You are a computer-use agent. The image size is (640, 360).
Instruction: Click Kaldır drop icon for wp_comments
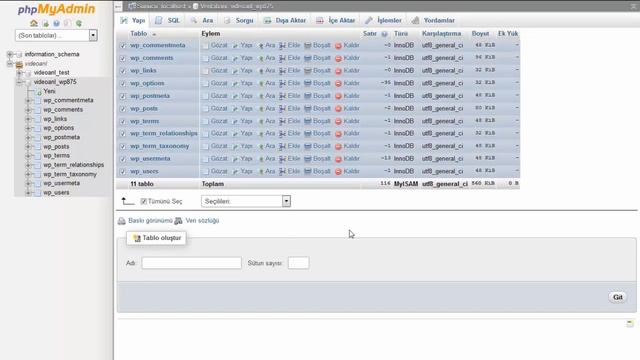pos(338,58)
